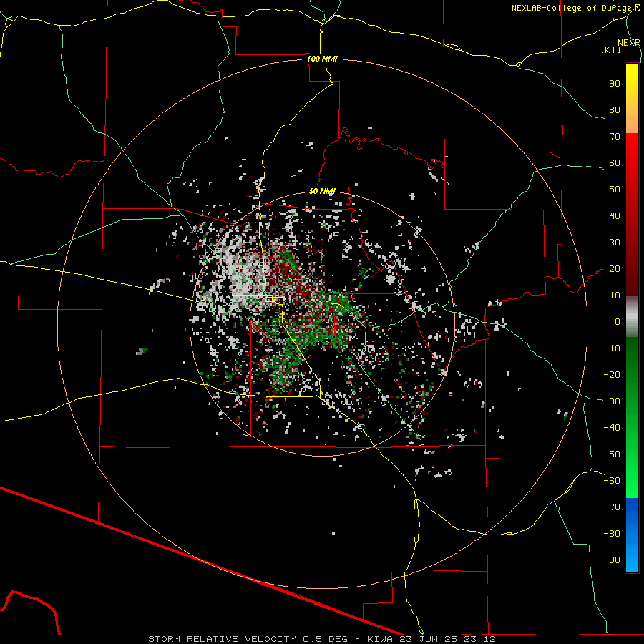Click the -90 value on velocity scale
The width and height of the screenshot is (644, 644).
click(612, 560)
